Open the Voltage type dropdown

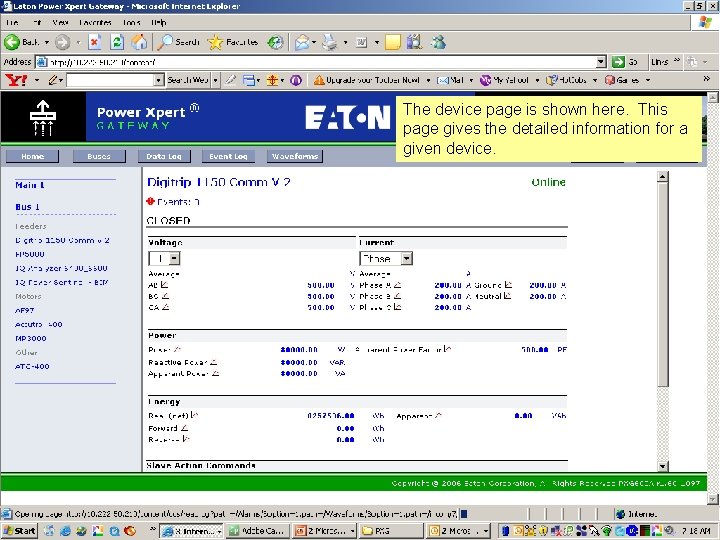pyautogui.click(x=164, y=259)
